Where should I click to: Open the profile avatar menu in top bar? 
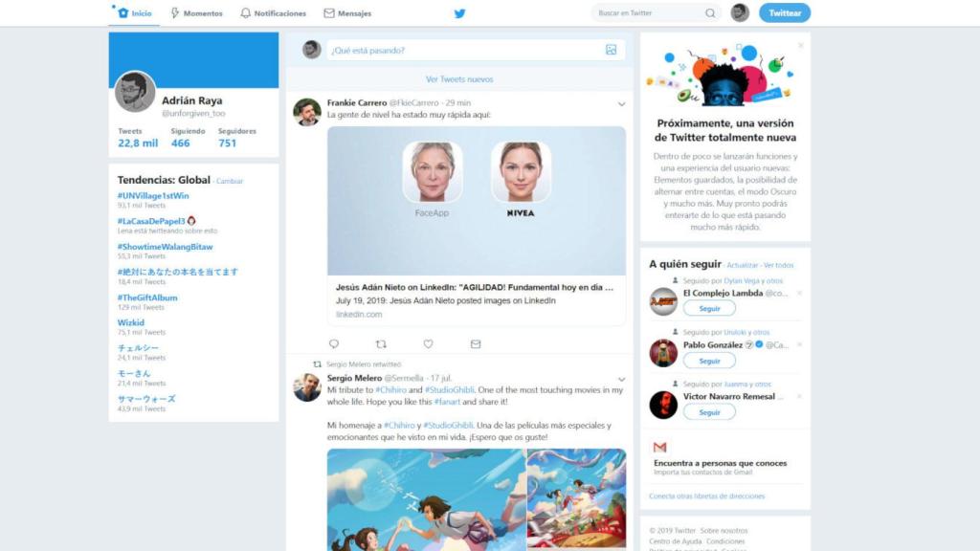[740, 12]
